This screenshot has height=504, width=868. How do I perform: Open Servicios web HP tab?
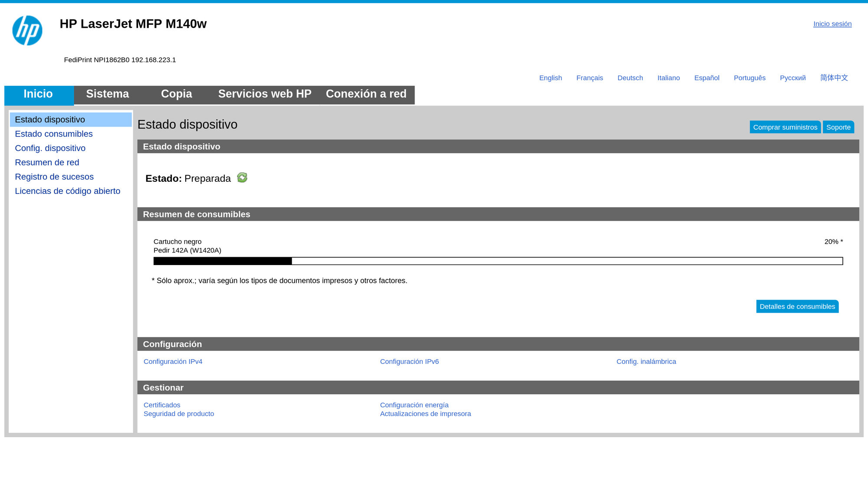[264, 94]
